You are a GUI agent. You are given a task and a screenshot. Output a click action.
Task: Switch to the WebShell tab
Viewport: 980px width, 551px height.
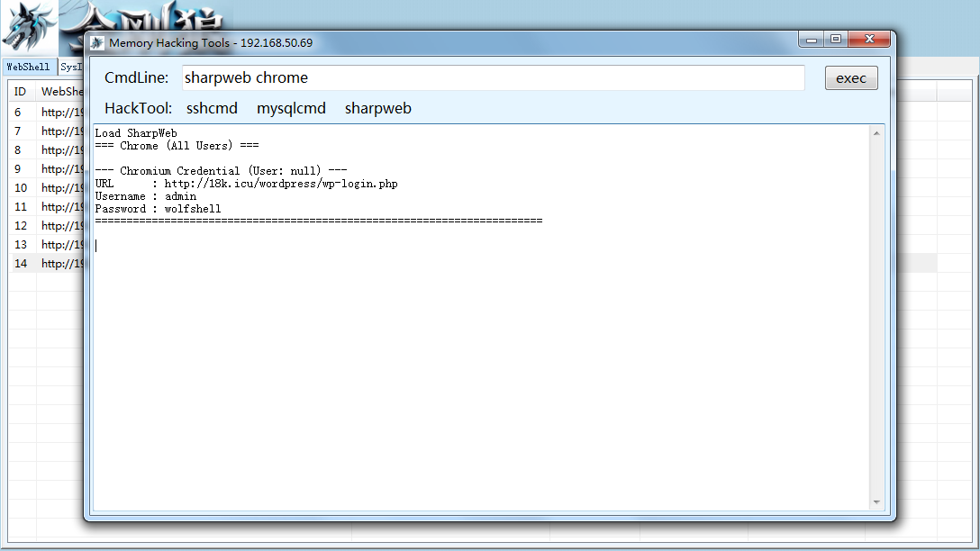pos(28,67)
